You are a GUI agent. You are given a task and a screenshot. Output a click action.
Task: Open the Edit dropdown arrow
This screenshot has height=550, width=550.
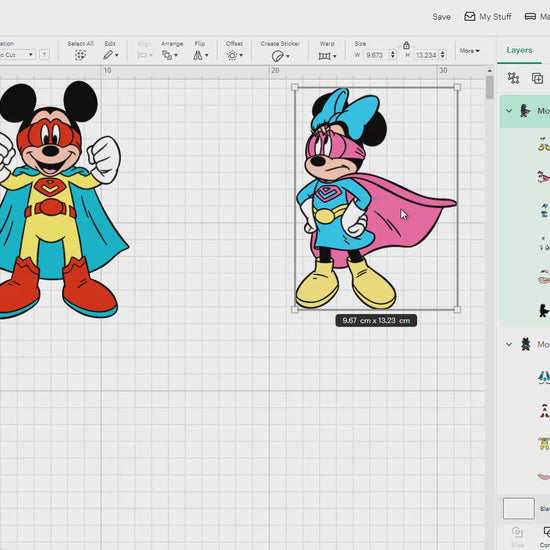[x=116, y=55]
